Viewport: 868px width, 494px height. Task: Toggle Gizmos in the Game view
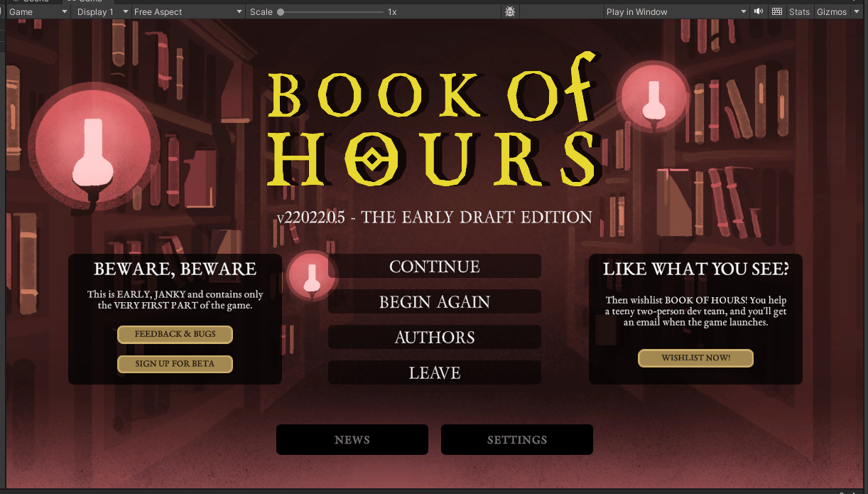[831, 12]
